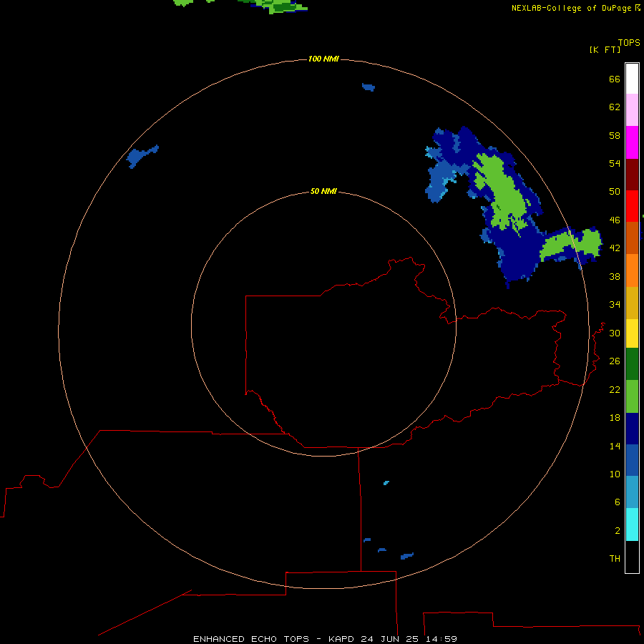Click the legend value 30
This screenshot has width=644, height=644.
coord(615,333)
